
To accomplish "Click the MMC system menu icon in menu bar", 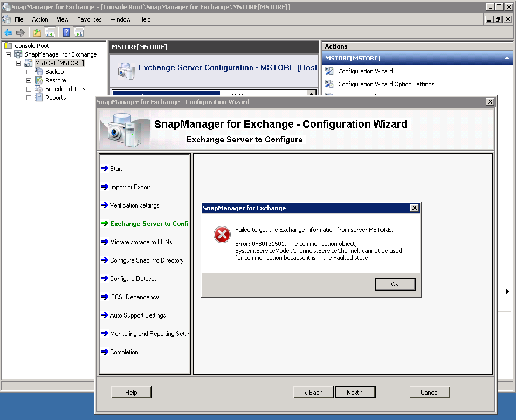I will [6, 19].
